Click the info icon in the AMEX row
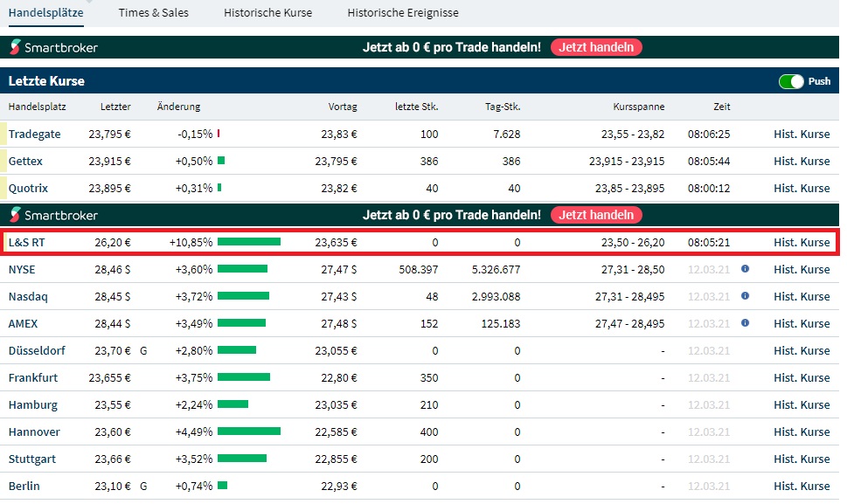Image resolution: width=847 pixels, height=504 pixels. pyautogui.click(x=745, y=323)
